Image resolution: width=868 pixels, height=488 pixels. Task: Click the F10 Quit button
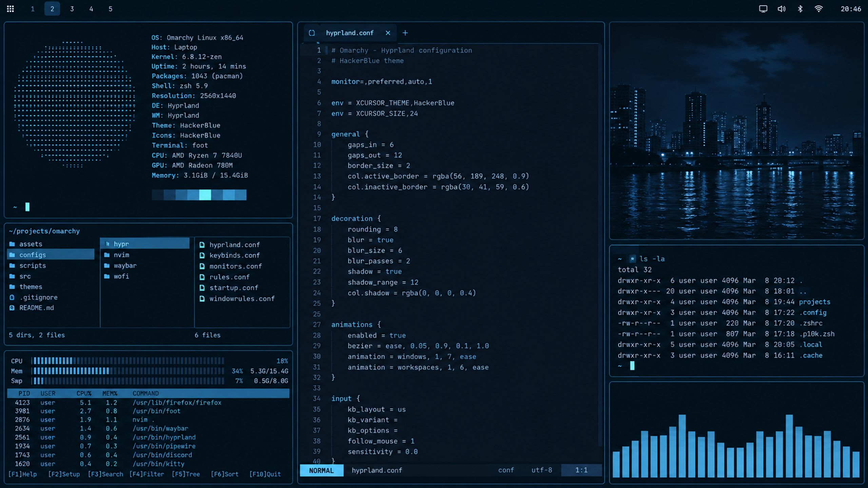(x=265, y=474)
